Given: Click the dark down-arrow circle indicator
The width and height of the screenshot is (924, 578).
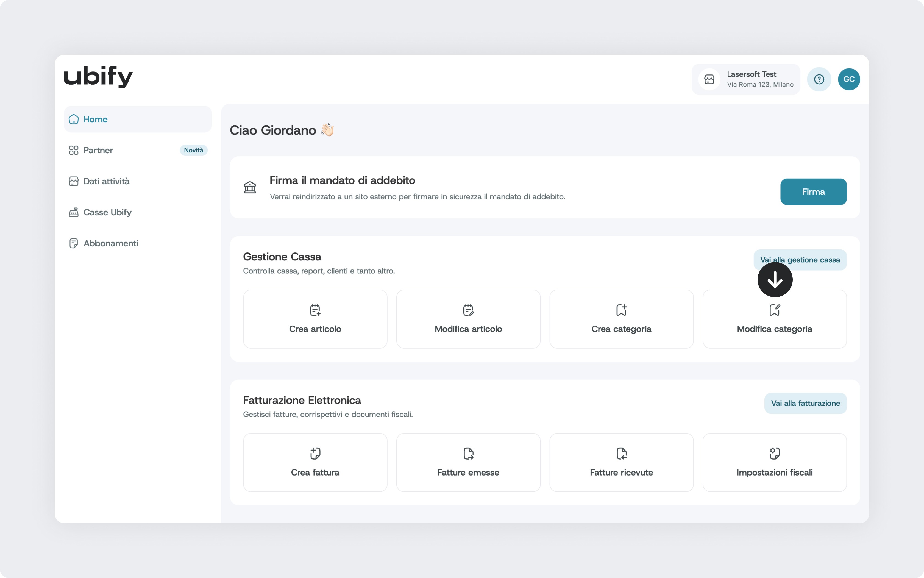Looking at the screenshot, I should coord(775,280).
